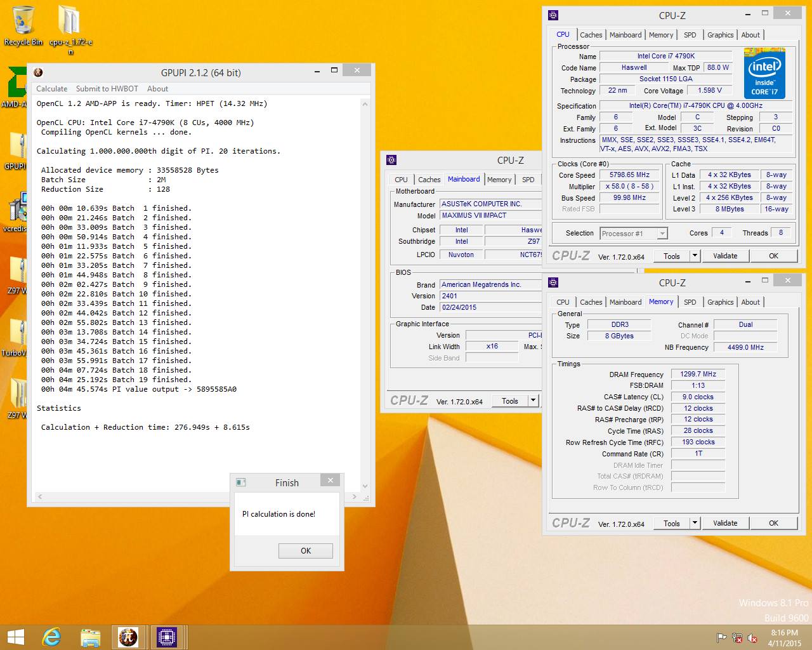The image size is (812, 650).
Task: Switch to GPUPI taskbar icon
Action: [x=128, y=637]
